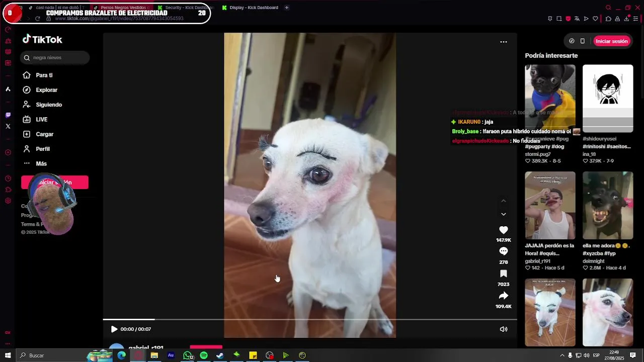Screen dimensions: 644x362
Task: Open third black-and-white dog thumbnail, bottom left
Action: 550,312
